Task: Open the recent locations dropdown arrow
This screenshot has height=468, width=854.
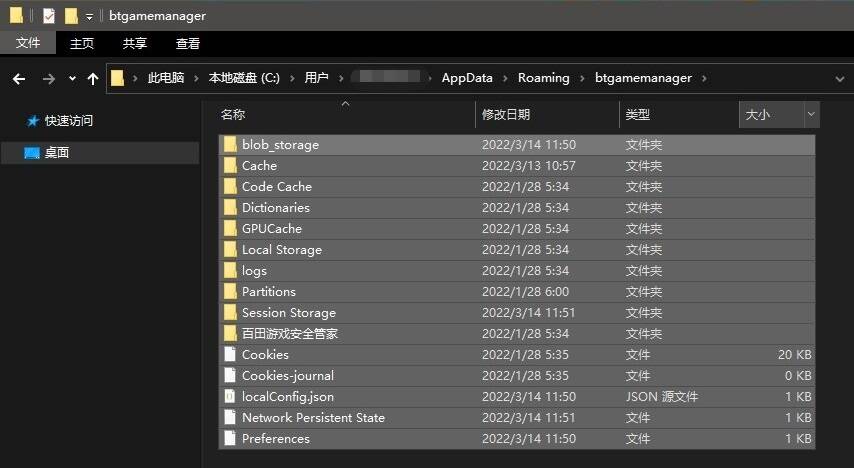Action: pos(72,78)
